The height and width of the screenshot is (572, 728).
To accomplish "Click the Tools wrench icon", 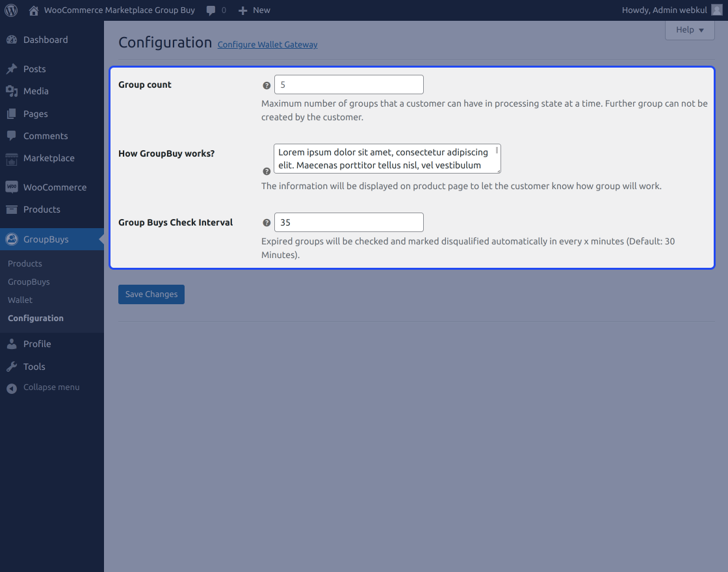I will (12, 367).
